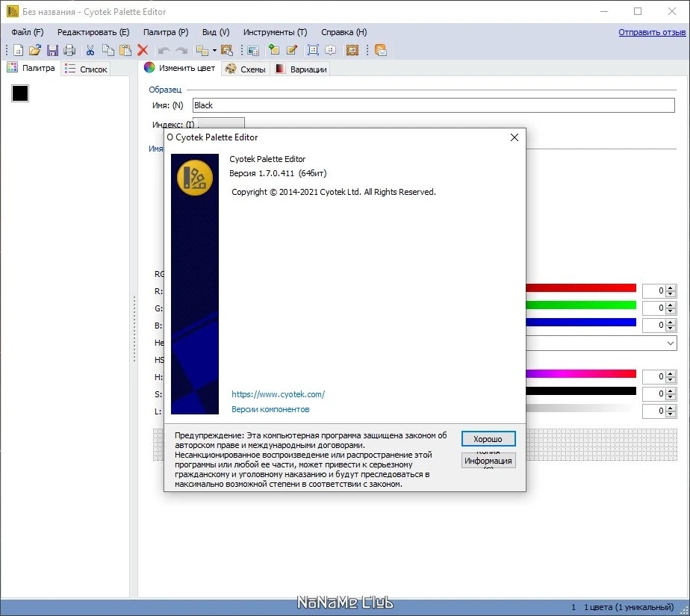Cut the selected color with scissors
The image size is (690, 616).
click(x=90, y=50)
